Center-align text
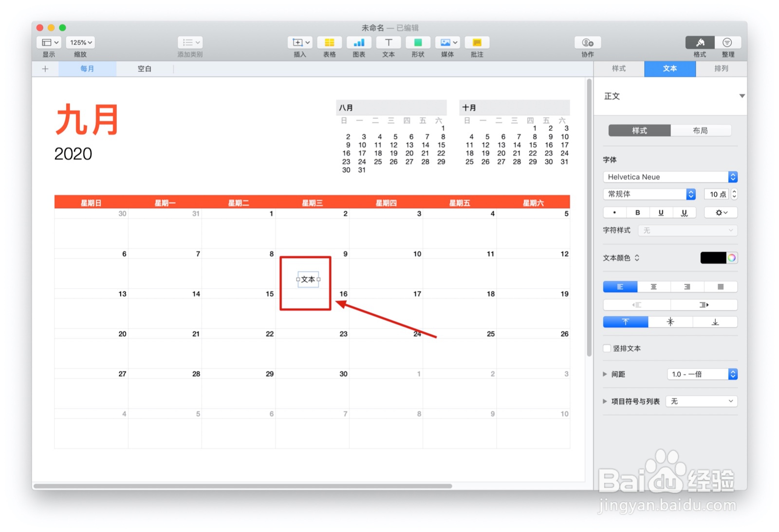779x532 pixels. click(654, 287)
